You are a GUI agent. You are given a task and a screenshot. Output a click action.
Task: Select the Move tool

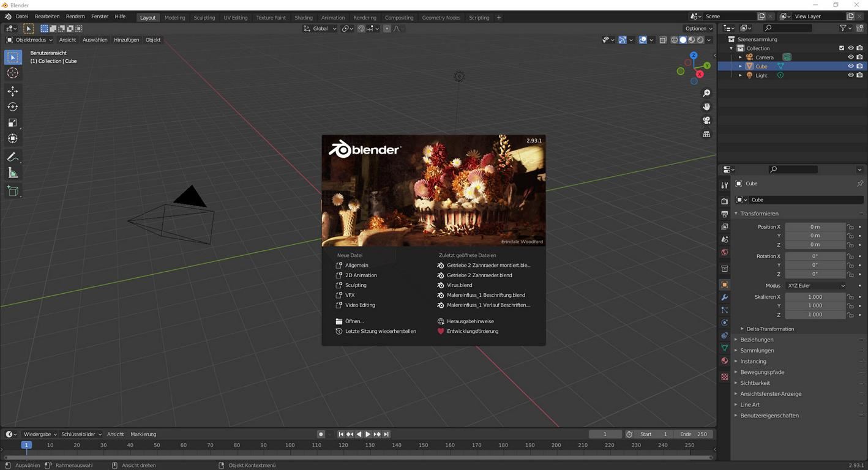[x=12, y=91]
